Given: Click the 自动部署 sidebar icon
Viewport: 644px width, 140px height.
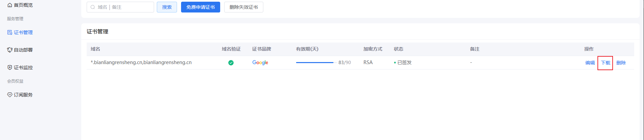Looking at the screenshot, I should click(x=10, y=50).
